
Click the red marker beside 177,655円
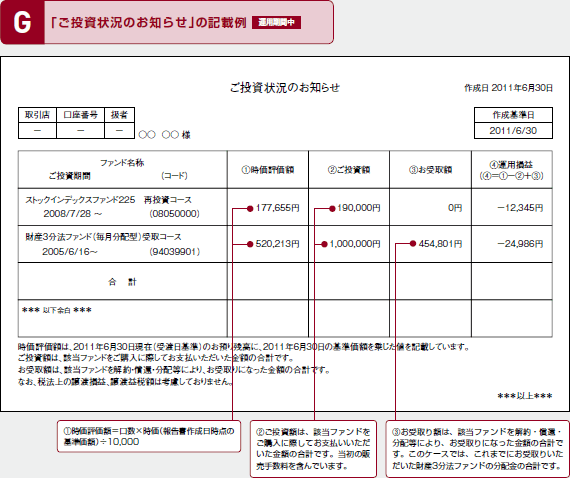click(x=250, y=209)
